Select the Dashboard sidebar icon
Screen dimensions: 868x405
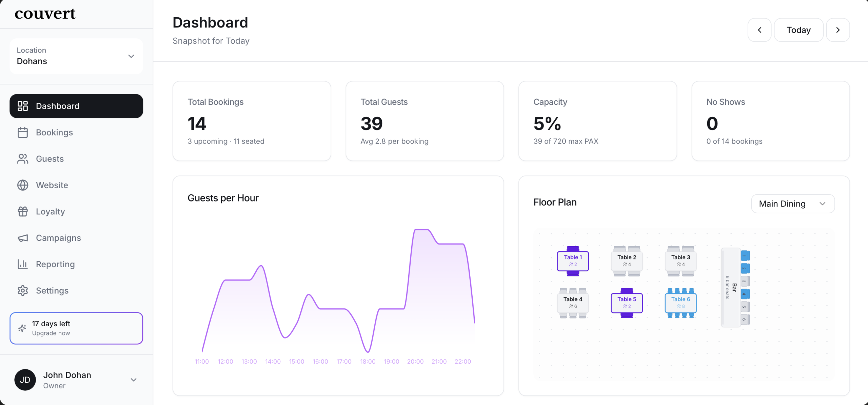pos(22,106)
